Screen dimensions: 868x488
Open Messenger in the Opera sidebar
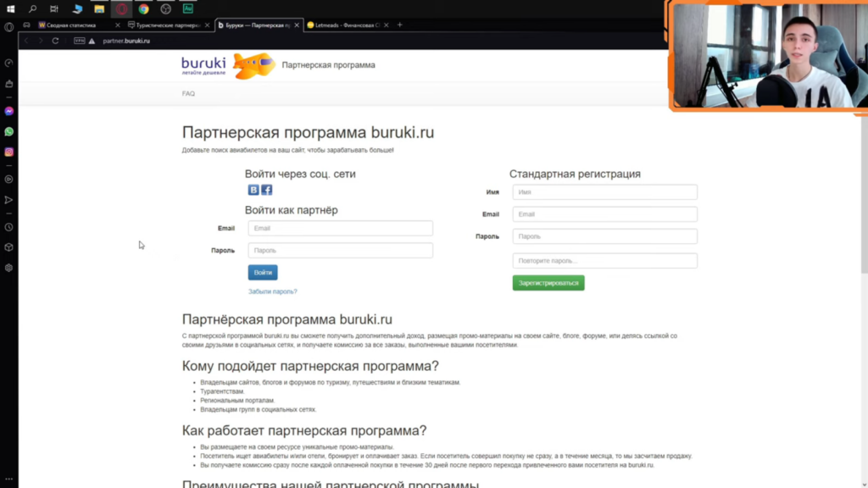8,111
